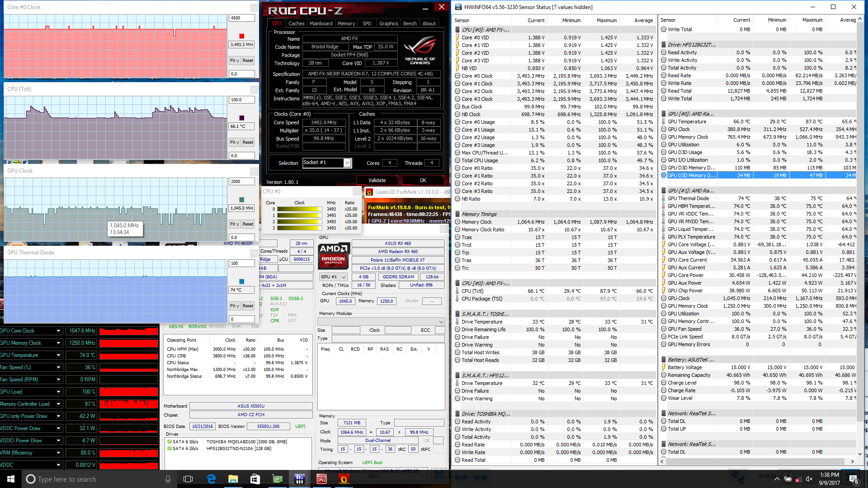Open GPU Temperature sensor dropdown

click(58, 355)
